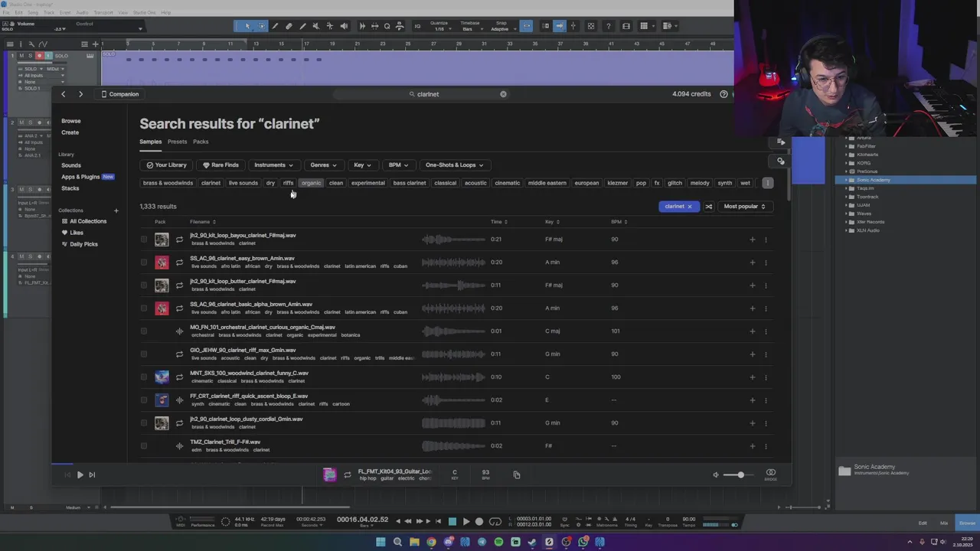
Task: Open the pack thumbnail for SS_AC_96_clarinet_basic_alpha_brown
Action: pyautogui.click(x=162, y=308)
